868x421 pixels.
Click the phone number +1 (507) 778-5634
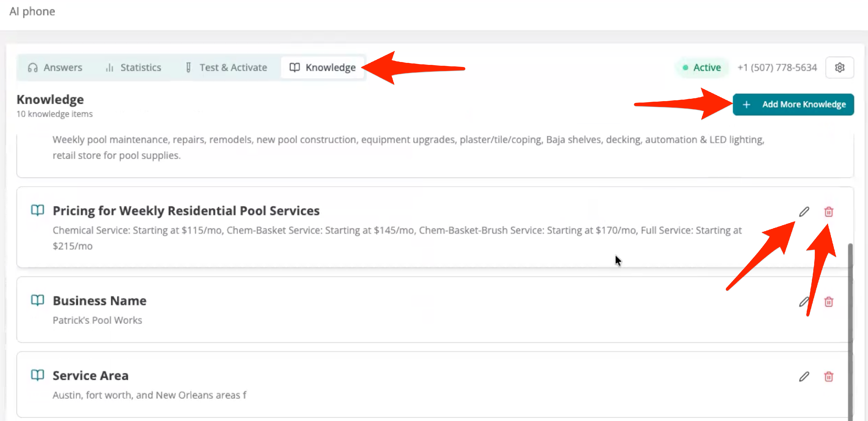click(x=777, y=68)
